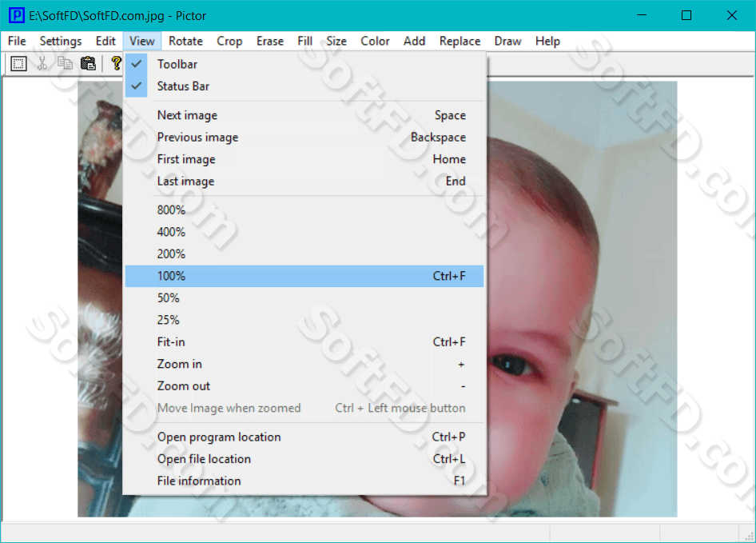Click the yellow question mark Help icon
This screenshot has height=543, width=756.
(116, 64)
